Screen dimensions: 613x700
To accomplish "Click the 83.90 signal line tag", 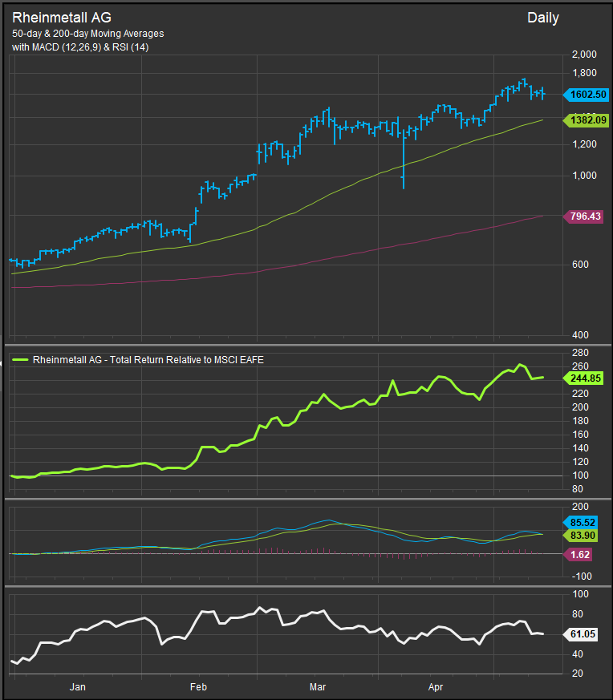I will click(580, 536).
